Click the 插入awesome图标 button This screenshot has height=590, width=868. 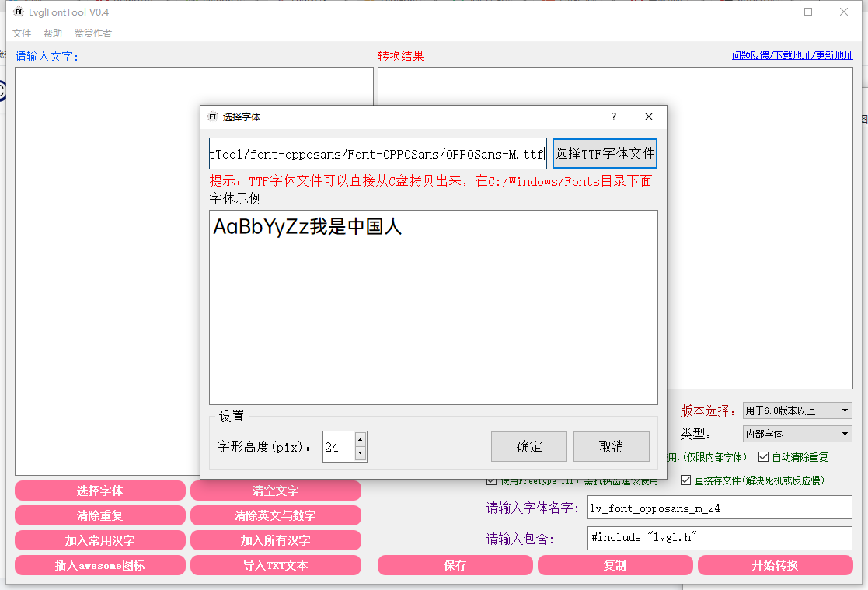(x=100, y=565)
